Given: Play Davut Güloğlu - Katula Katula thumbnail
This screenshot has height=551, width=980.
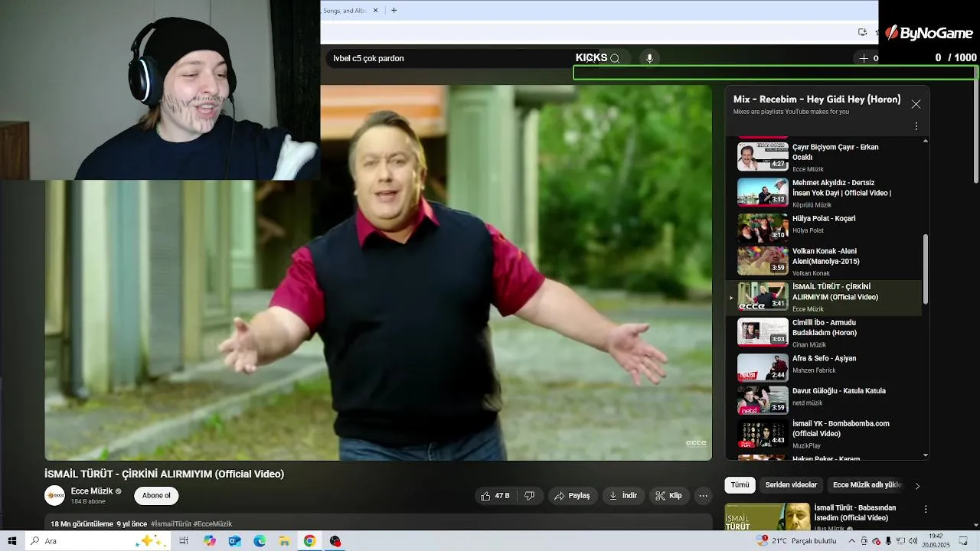Looking at the screenshot, I should [x=763, y=400].
